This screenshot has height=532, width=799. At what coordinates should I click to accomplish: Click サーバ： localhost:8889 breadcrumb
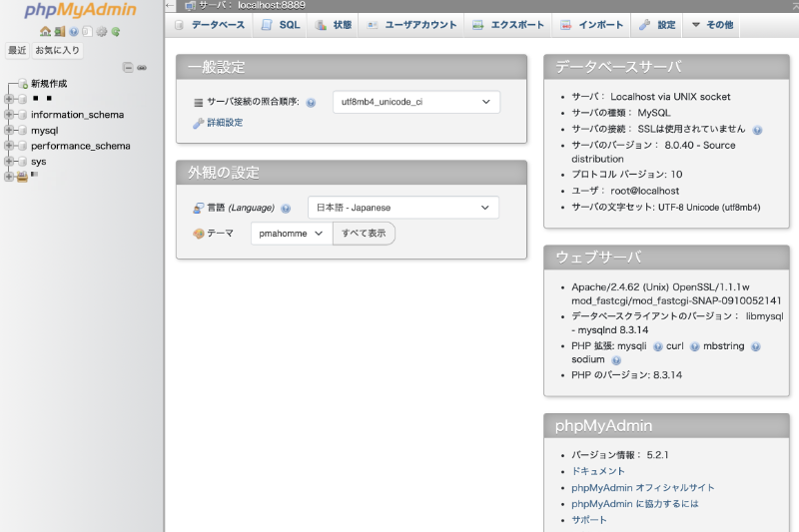tap(252, 6)
